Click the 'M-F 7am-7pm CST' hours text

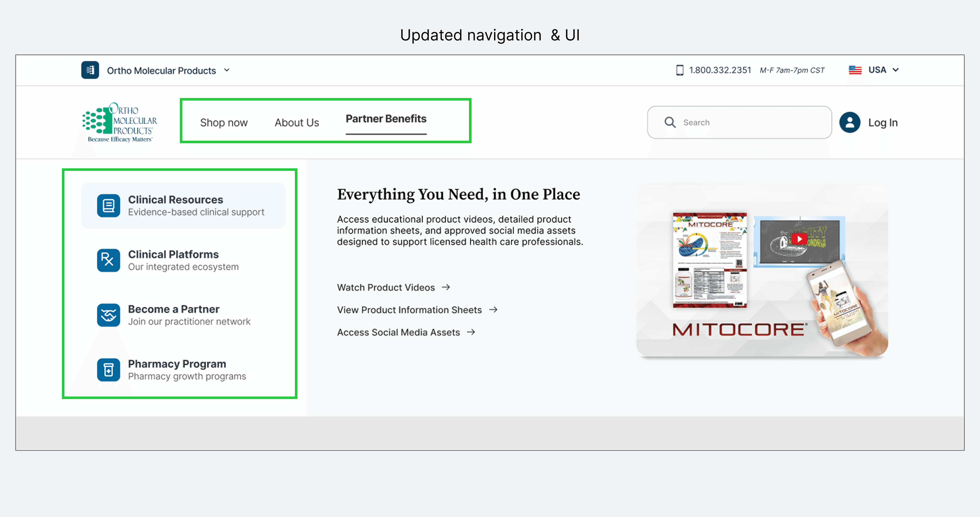point(792,70)
